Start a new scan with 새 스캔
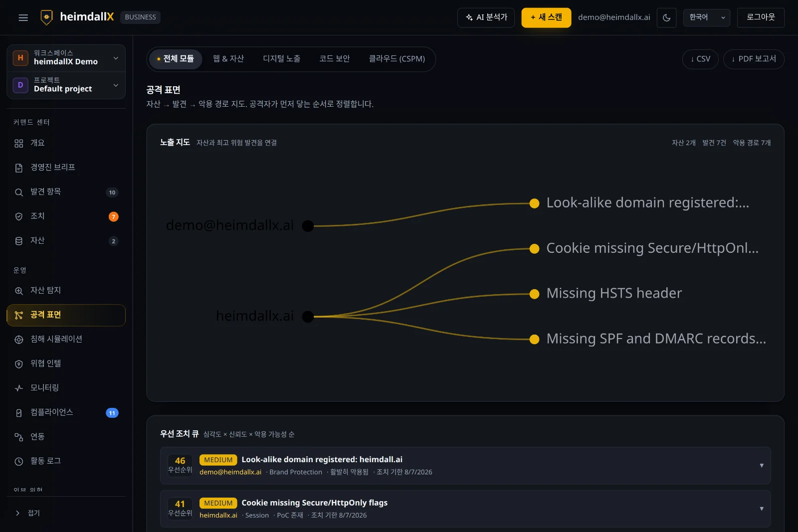The height and width of the screenshot is (532, 798). coord(546,17)
